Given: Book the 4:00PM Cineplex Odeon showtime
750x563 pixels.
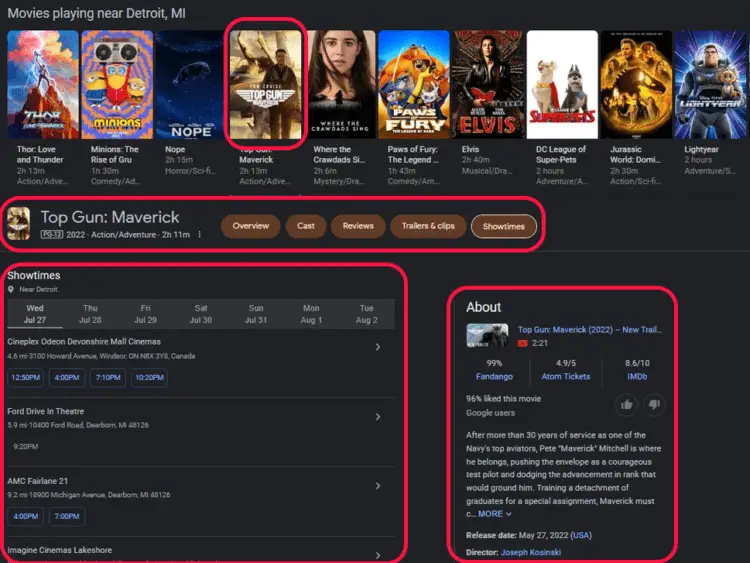Looking at the screenshot, I should click(x=66, y=377).
